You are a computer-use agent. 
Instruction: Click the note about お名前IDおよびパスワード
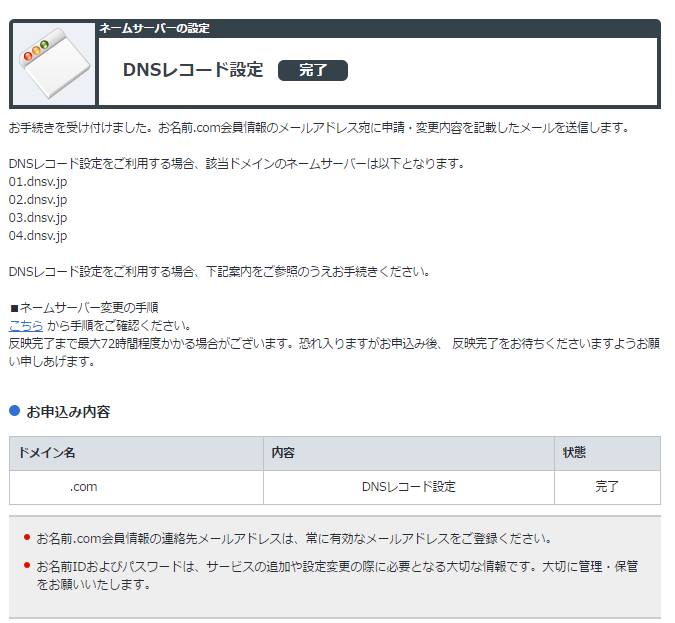pyautogui.click(x=337, y=576)
